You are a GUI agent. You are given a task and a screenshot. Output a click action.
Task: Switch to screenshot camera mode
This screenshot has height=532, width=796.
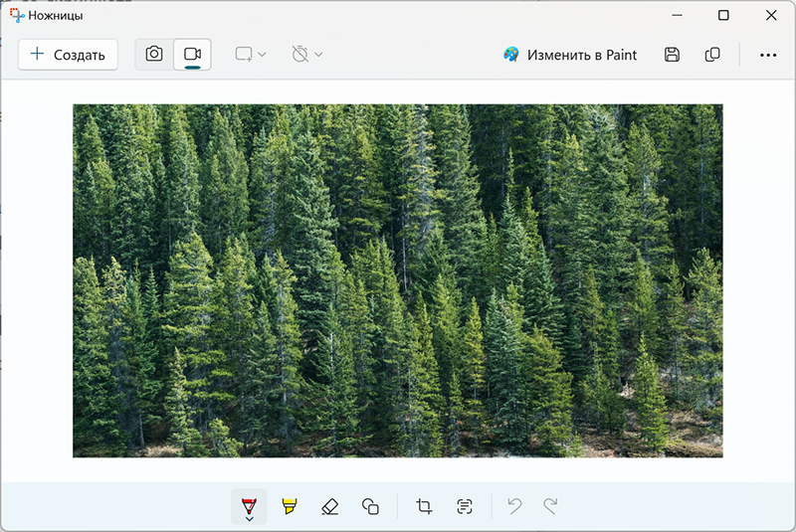pos(154,55)
